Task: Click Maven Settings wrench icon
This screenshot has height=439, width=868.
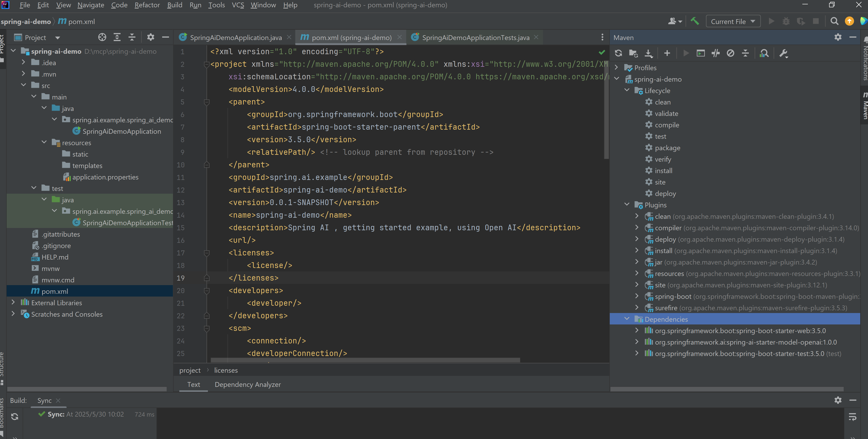Action: (x=783, y=53)
